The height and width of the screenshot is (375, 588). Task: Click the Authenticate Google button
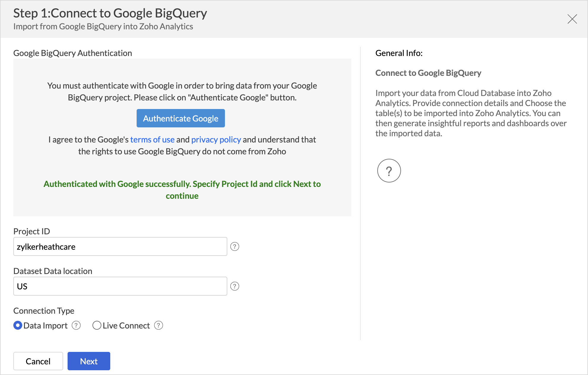pos(181,118)
